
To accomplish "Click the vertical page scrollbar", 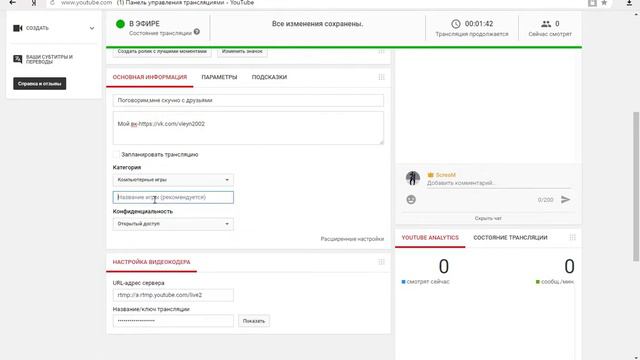I will tap(636, 187).
